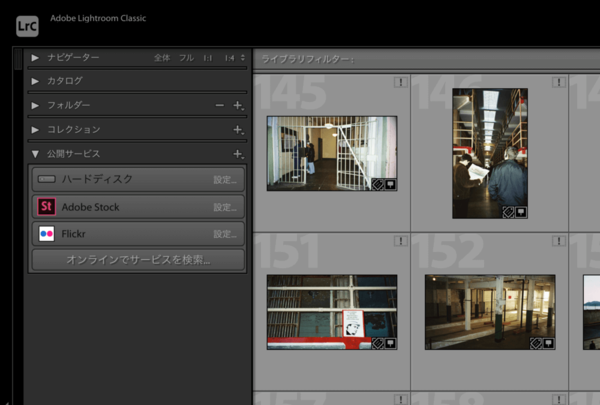Select the Flickr service icon
Viewport: 600px width, 405px height.
pyautogui.click(x=47, y=234)
